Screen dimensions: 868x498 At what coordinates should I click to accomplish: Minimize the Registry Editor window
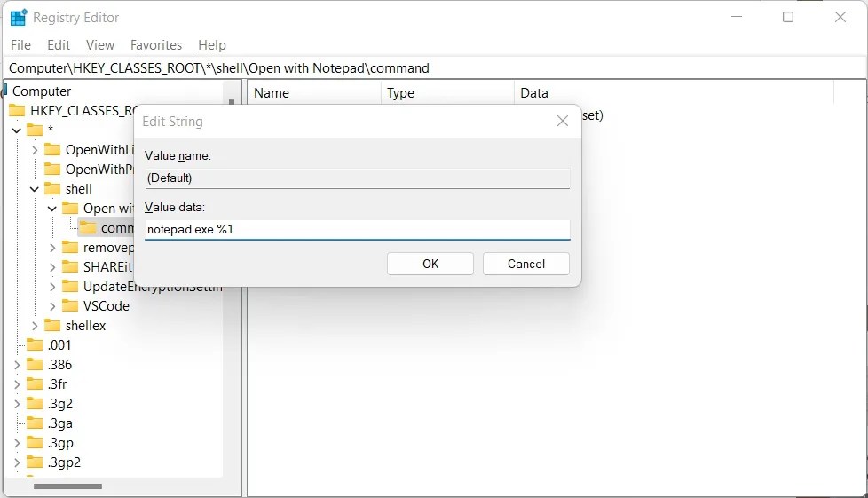737,17
